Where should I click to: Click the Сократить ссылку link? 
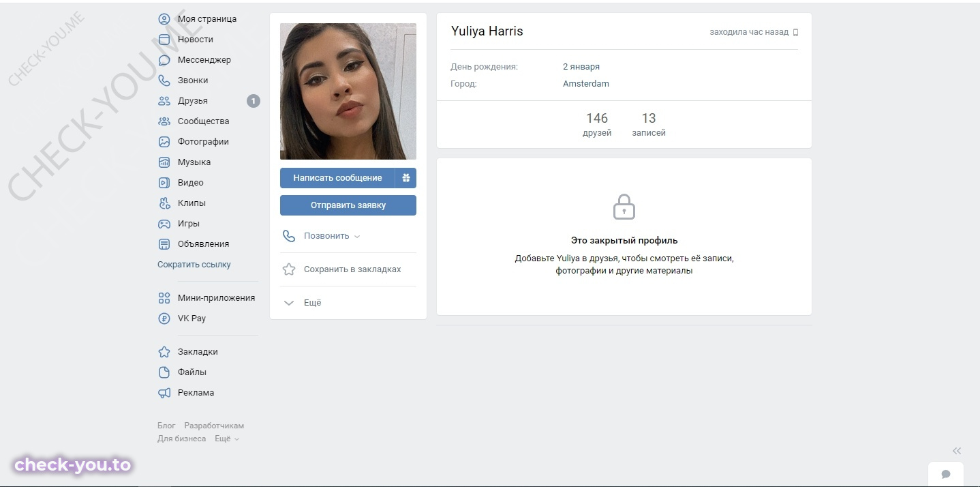coord(194,265)
